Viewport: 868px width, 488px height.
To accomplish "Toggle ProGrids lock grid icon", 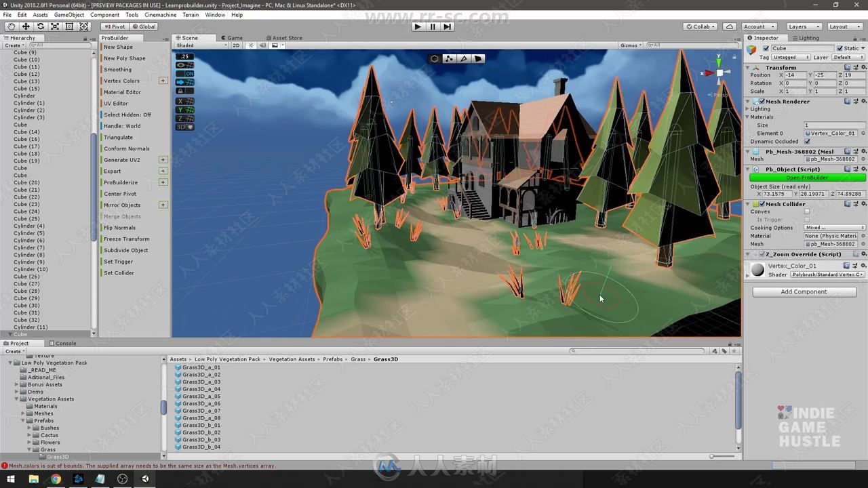I will 184,91.
